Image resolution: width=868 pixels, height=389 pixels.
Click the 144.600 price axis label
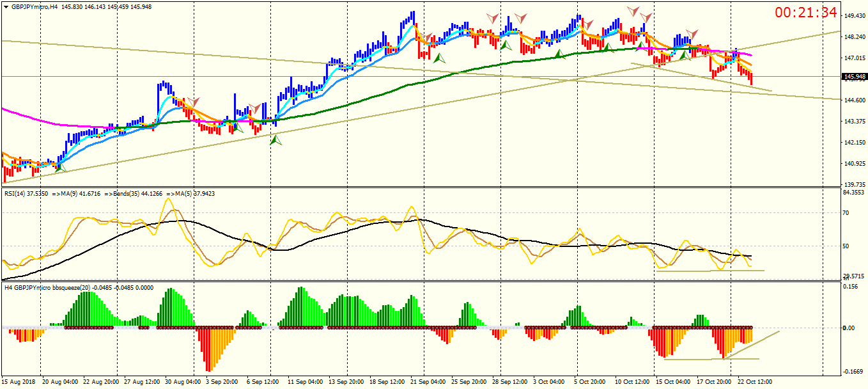coord(855,100)
